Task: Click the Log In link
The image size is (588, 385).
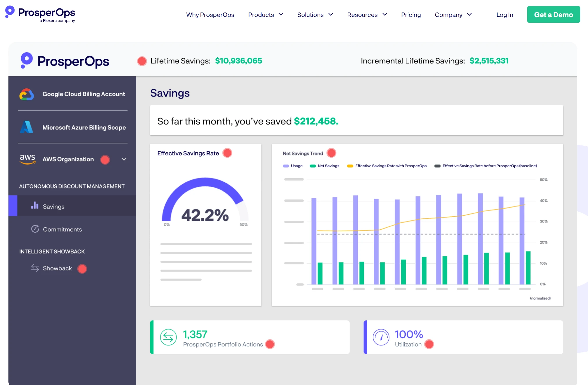Action: (504, 15)
